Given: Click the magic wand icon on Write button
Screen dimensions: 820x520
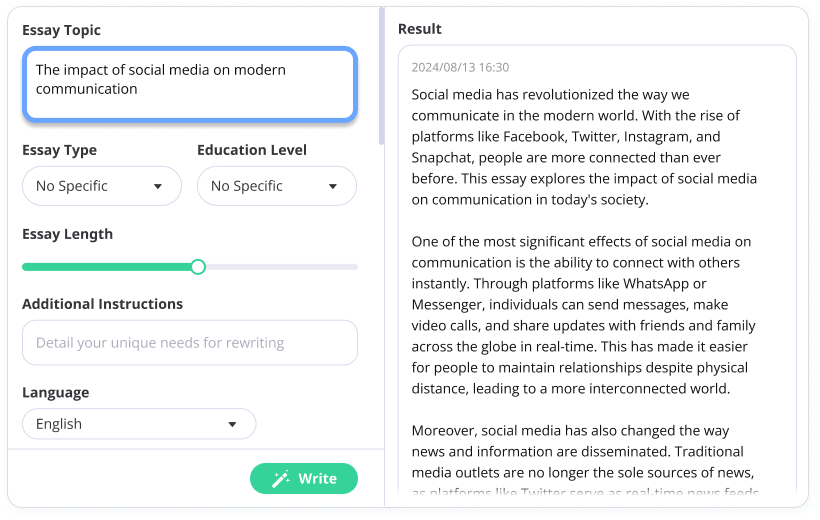Looking at the screenshot, I should point(281,478).
